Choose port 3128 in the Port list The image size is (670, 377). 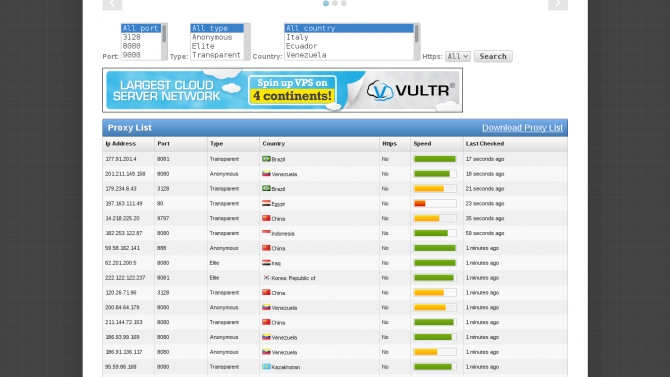[x=141, y=37]
